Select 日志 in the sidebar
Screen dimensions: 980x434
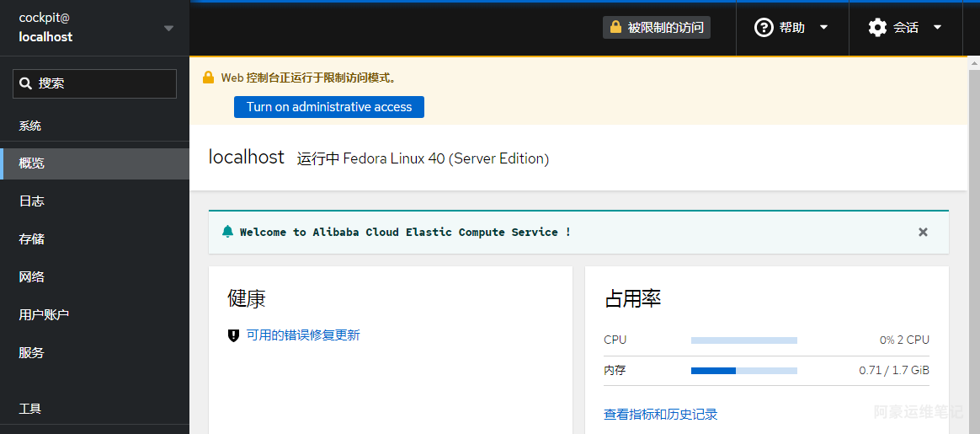click(x=94, y=201)
